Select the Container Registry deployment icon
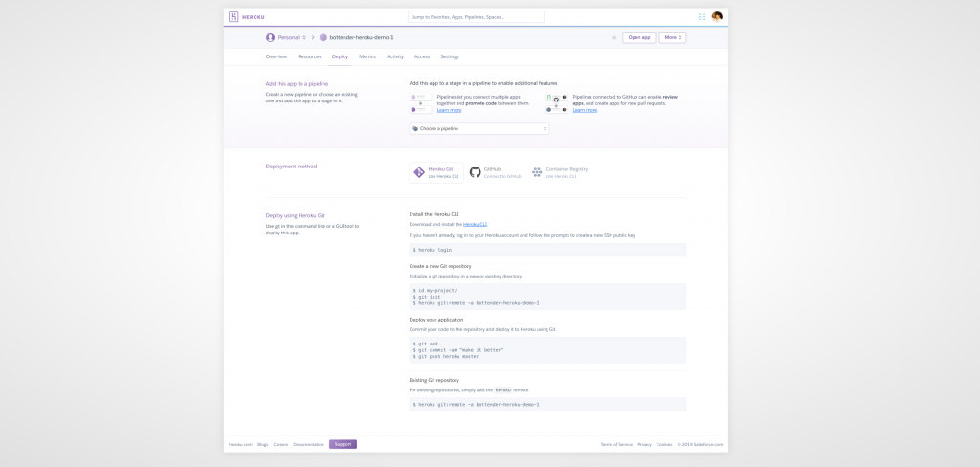 (x=536, y=172)
